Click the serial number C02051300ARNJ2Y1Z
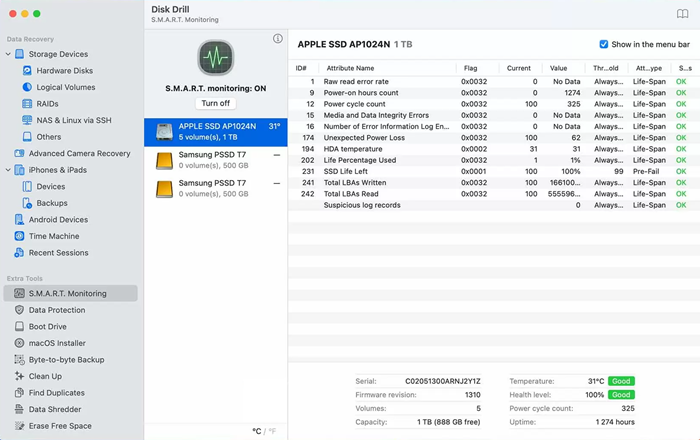 coord(442,381)
